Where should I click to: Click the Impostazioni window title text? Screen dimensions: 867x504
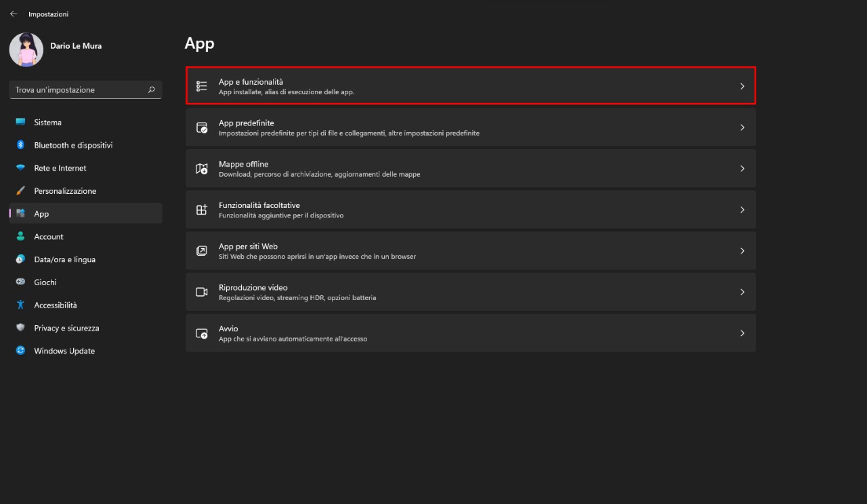[x=48, y=14]
